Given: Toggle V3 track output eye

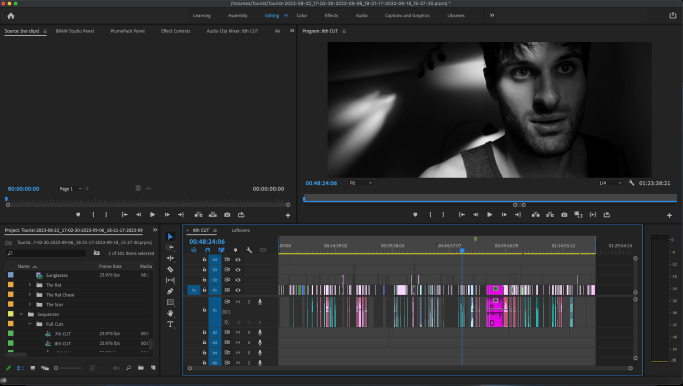Looking at the screenshot, I should (x=238, y=270).
